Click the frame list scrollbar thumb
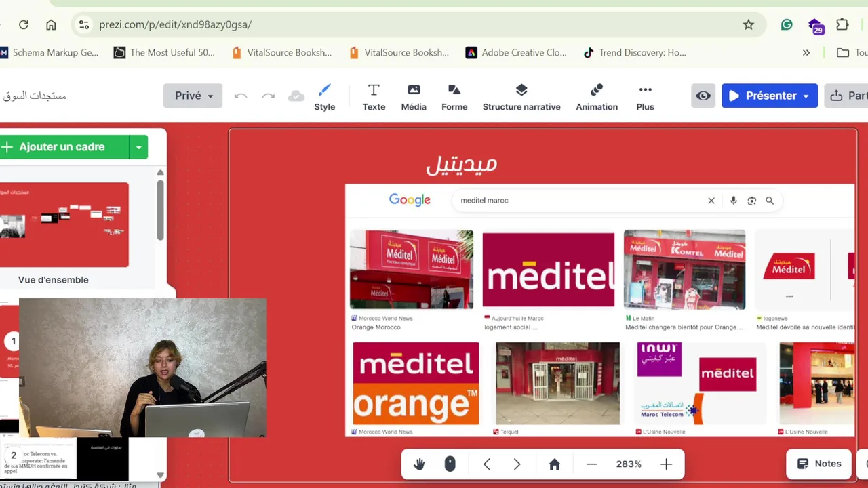This screenshot has height=488, width=868. coord(160,210)
